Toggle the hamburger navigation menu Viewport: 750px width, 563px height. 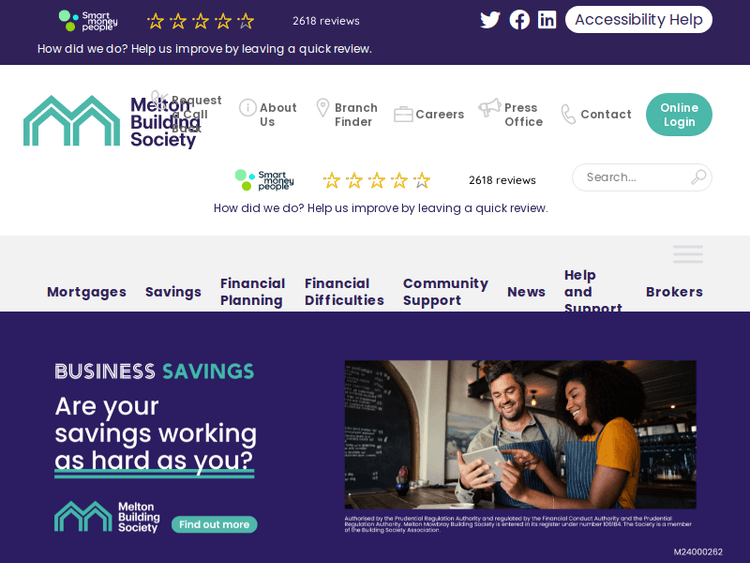[x=688, y=254]
